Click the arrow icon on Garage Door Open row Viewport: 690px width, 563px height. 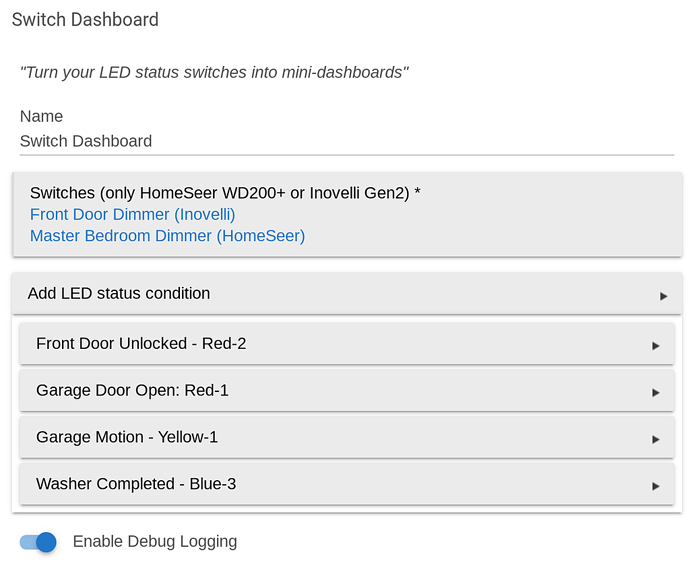pos(656,393)
